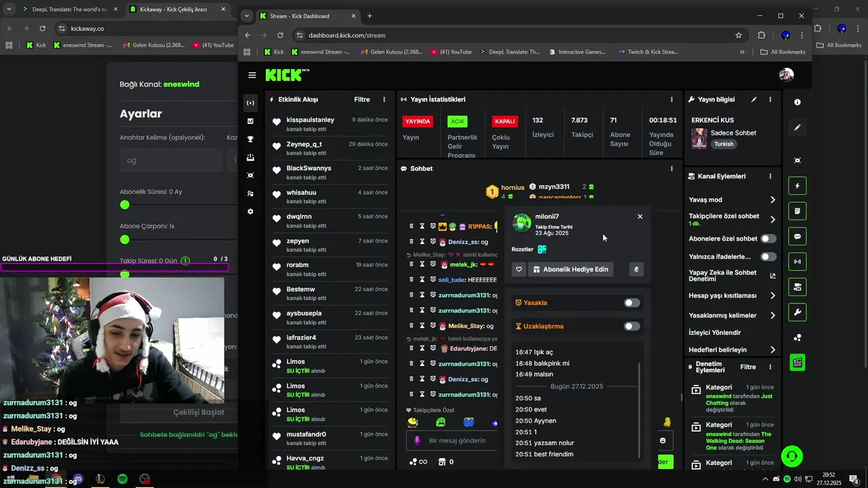Screen dimensions: 868x488
Task: Show more bookmarks with the chevron
Action: (x=742, y=52)
